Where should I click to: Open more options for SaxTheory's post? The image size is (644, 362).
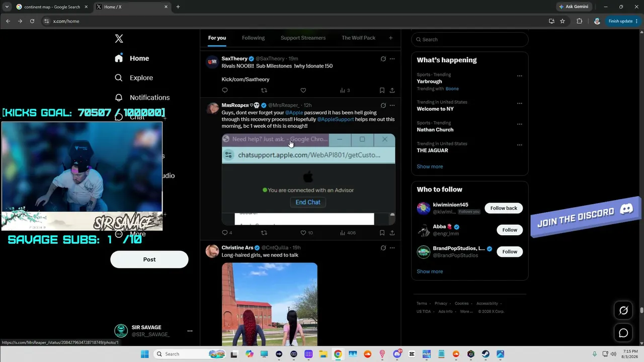[392, 59]
